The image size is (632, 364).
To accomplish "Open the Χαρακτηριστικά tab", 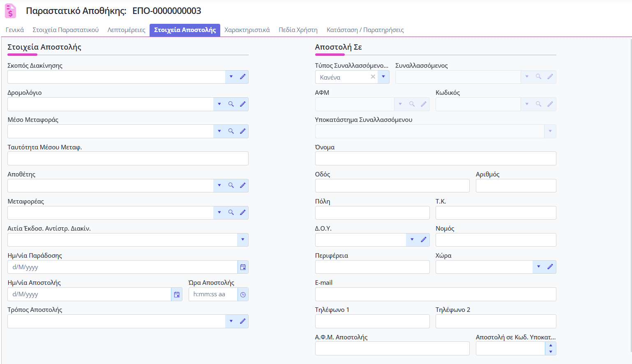I will [247, 30].
